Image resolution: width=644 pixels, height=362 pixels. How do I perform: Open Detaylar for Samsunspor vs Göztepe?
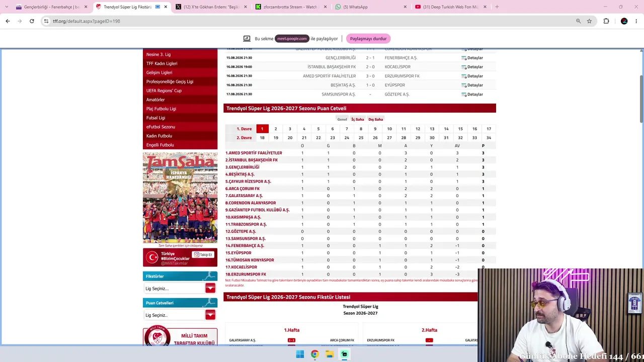pos(472,94)
